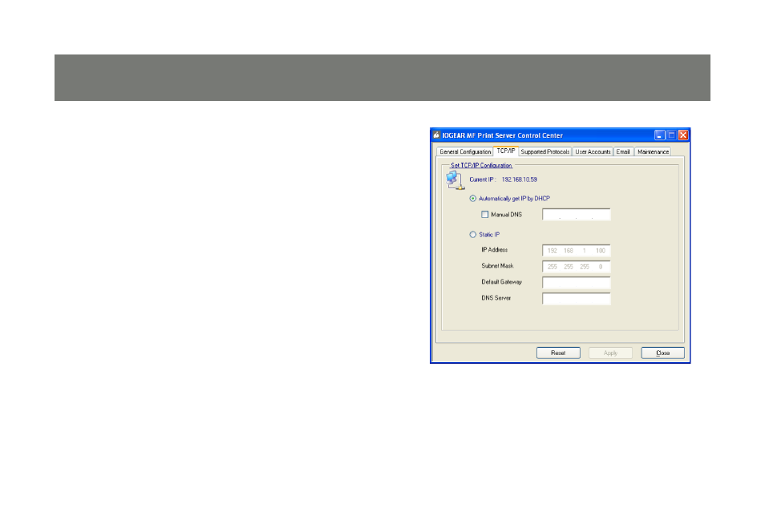Viewport: 765px width, 532px height.
Task: Open the Maintenance tab
Action: 653,151
